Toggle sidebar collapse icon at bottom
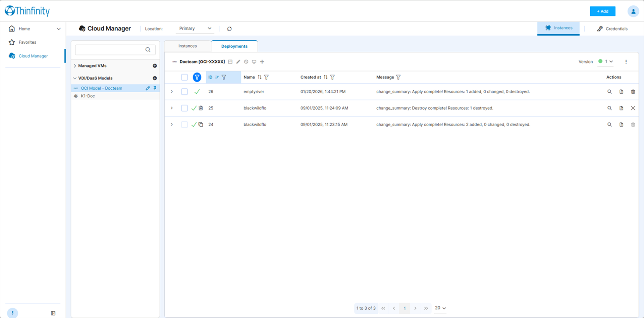The width and height of the screenshot is (644, 318). [x=53, y=313]
